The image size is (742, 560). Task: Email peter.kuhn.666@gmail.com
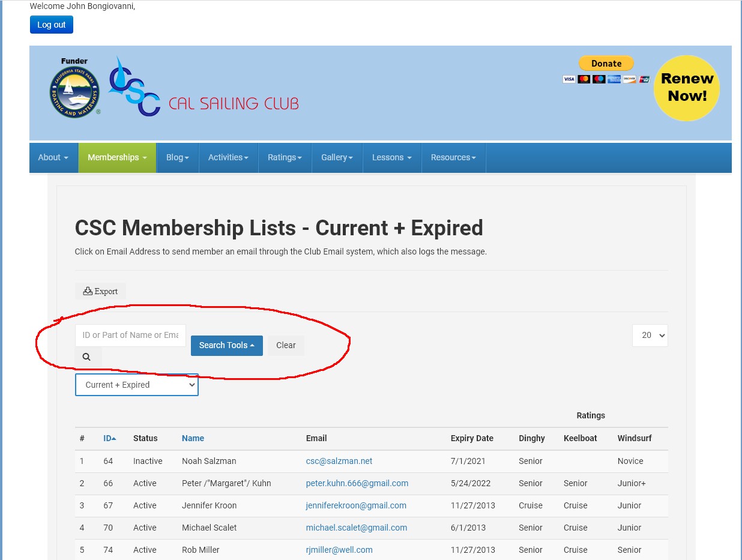tap(357, 483)
